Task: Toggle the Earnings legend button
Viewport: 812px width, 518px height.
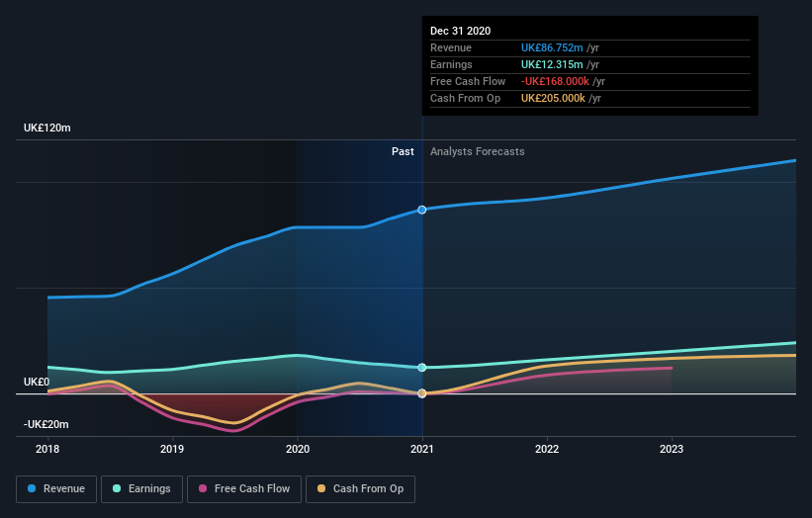Action: click(141, 489)
